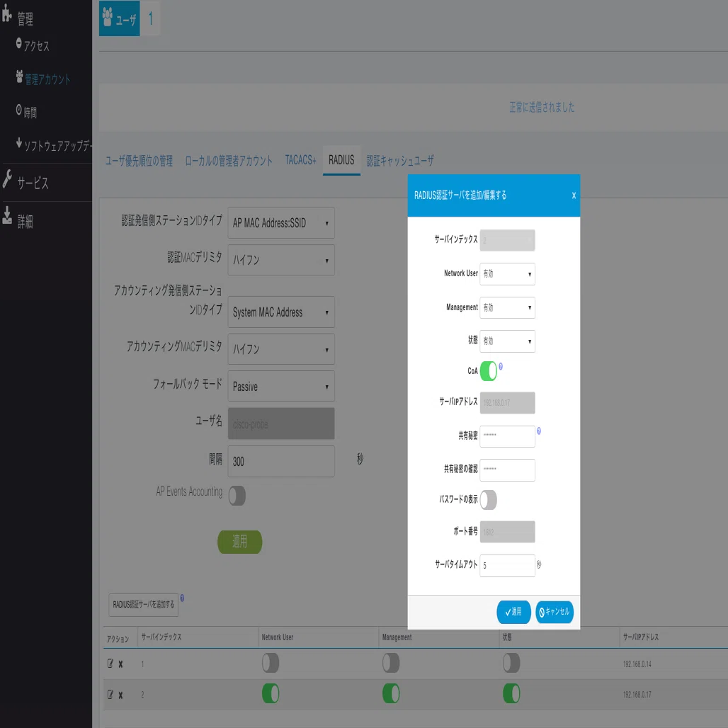Screen dimensions: 728x728
Task: Switch to ユーザ優先順位の管理 tab
Action: [139, 161]
